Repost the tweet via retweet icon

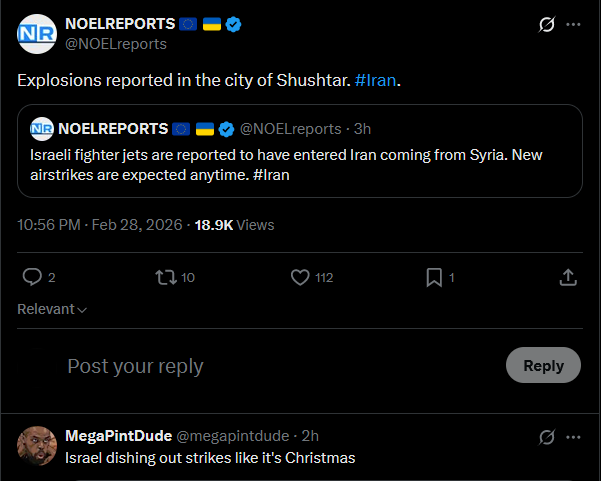click(166, 277)
